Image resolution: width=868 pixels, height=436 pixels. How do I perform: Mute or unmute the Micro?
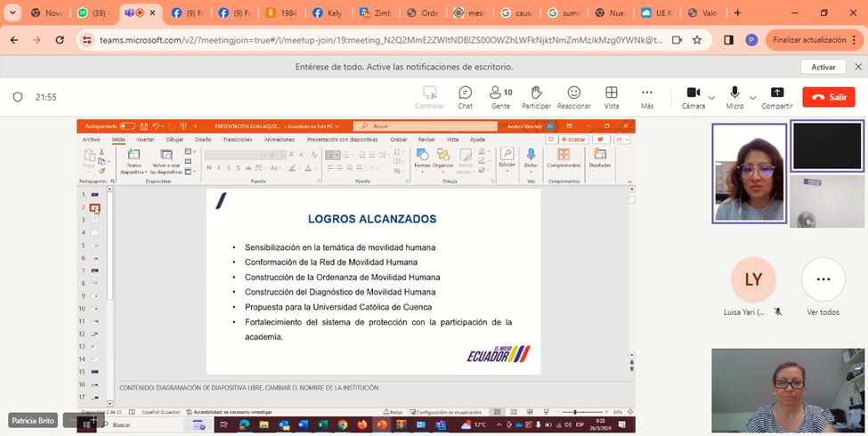tap(734, 93)
